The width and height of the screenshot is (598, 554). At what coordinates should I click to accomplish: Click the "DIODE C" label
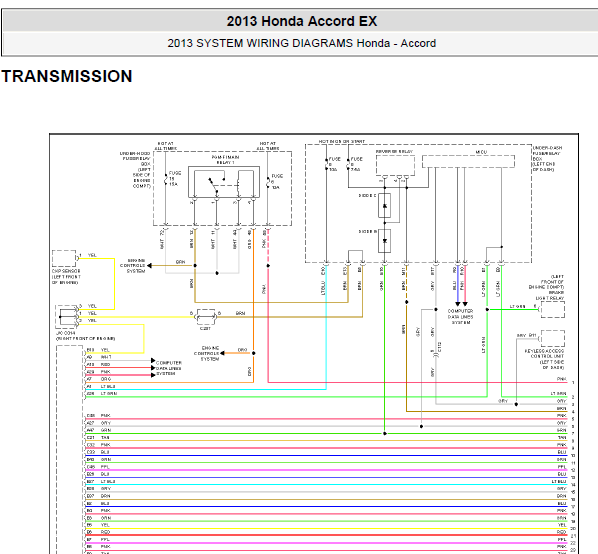[x=367, y=196]
